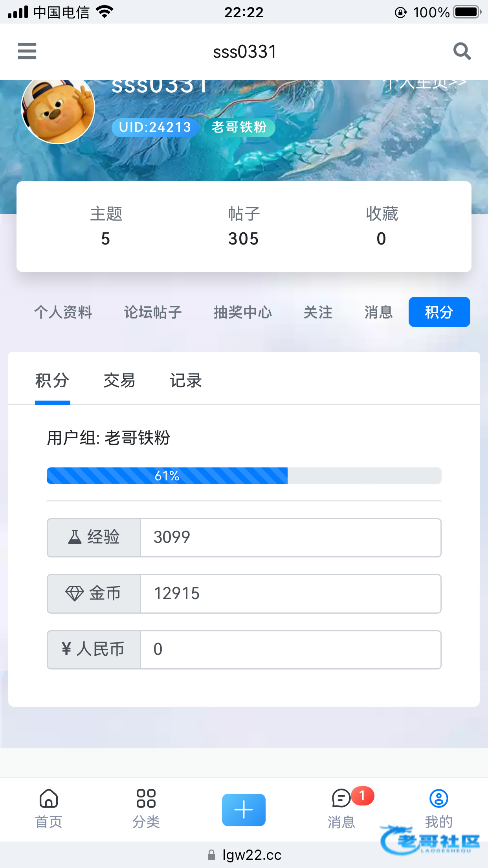Open 个人资料 profile section
This screenshot has height=868, width=488.
click(63, 312)
